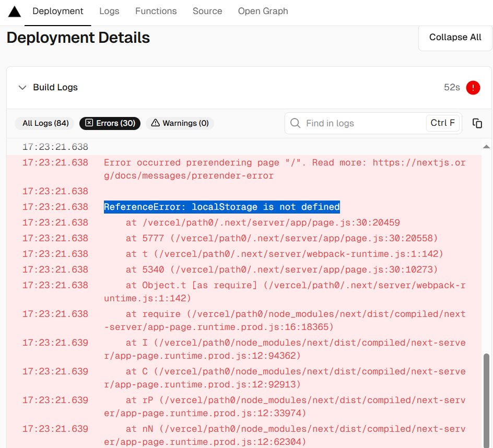
Task: Open the Open Graph tab
Action: [263, 11]
